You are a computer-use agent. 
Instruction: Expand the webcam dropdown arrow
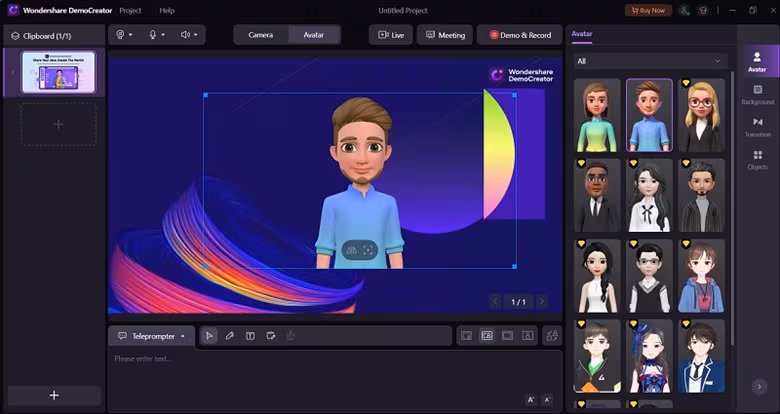click(130, 35)
